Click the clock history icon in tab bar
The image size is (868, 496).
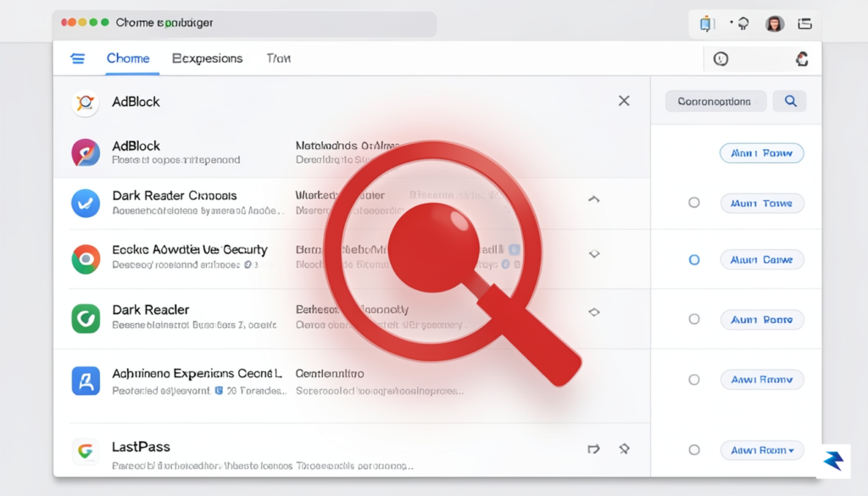721,59
